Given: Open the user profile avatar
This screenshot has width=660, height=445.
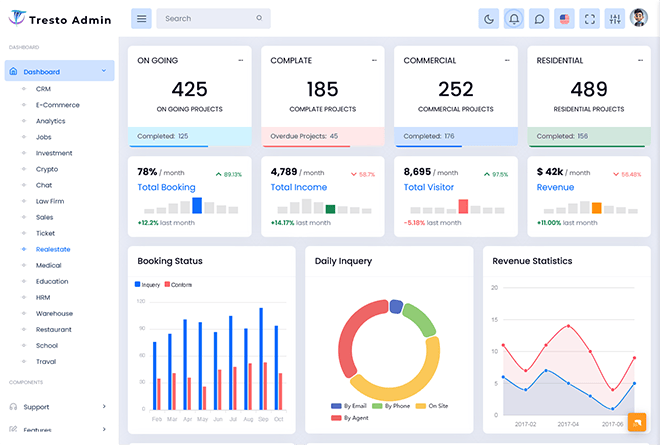Looking at the screenshot, I should pos(640,18).
